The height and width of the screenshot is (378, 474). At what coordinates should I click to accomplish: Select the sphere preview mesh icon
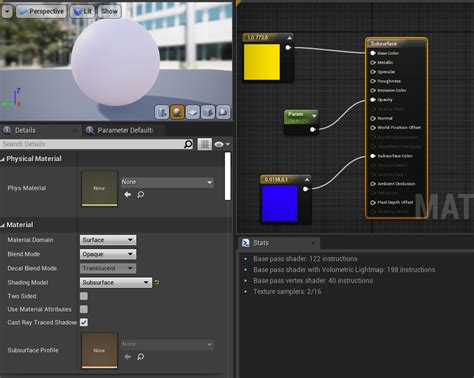[177, 112]
